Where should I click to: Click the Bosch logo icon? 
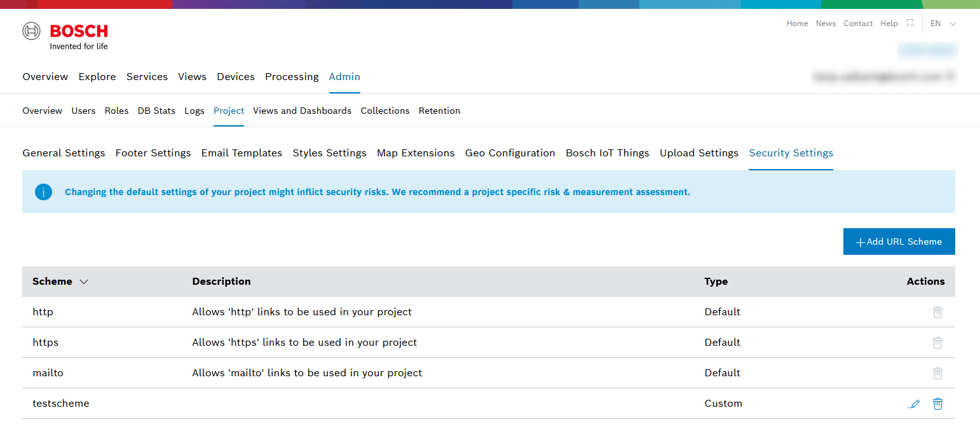click(x=32, y=31)
